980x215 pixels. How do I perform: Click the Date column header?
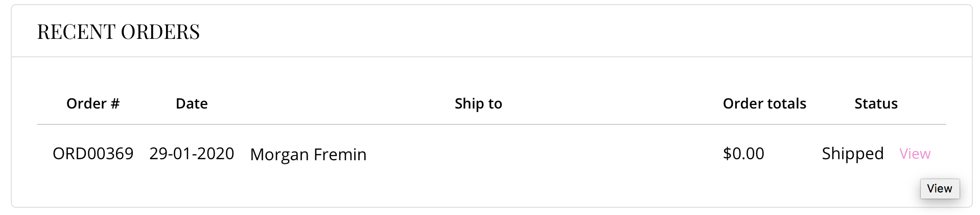192,103
